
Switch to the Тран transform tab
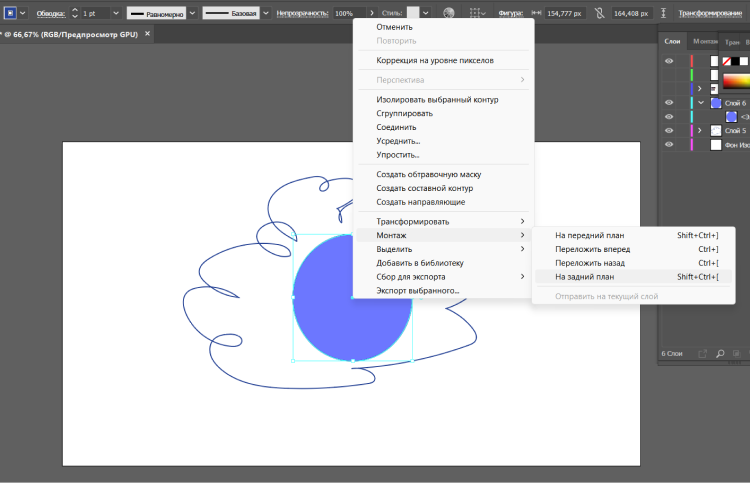732,42
